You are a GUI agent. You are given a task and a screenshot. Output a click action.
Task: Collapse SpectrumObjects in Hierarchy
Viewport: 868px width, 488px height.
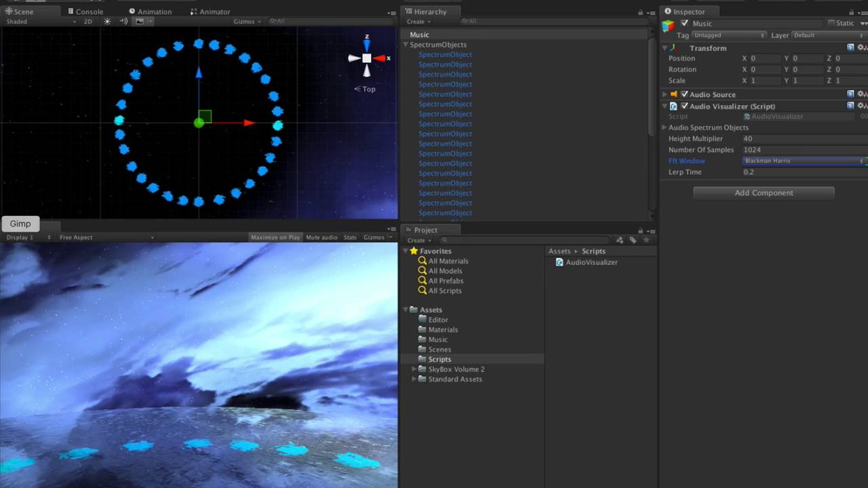406,45
